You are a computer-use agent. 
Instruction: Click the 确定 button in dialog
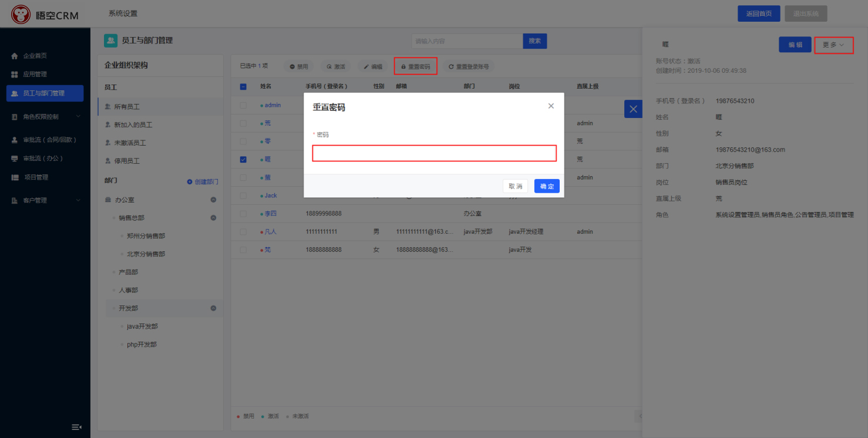pyautogui.click(x=547, y=186)
